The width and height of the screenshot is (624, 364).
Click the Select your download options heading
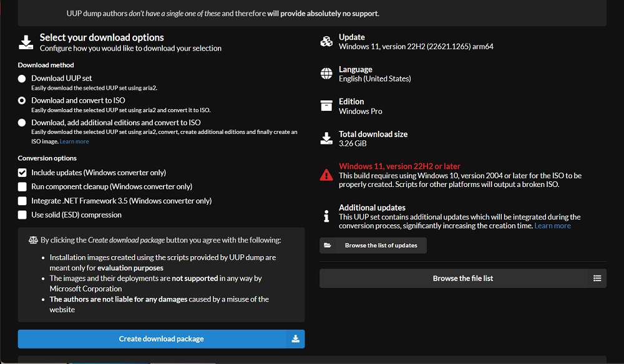(x=102, y=37)
